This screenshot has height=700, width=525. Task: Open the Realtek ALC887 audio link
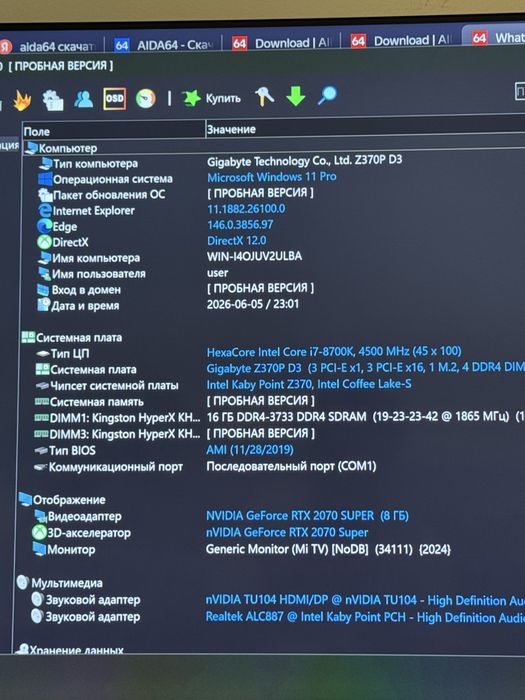(365, 617)
